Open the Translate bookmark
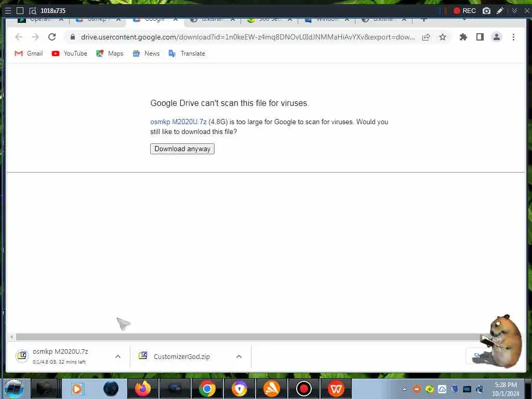 [x=187, y=54]
